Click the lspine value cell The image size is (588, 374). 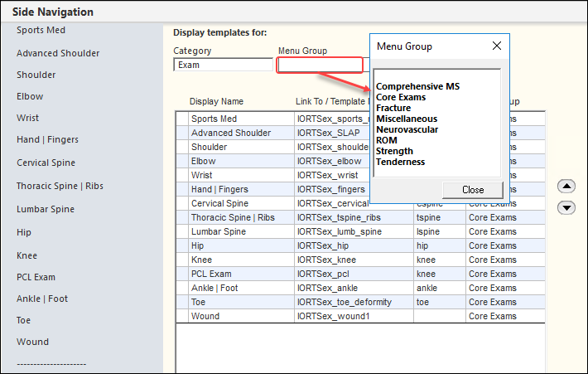pos(440,231)
